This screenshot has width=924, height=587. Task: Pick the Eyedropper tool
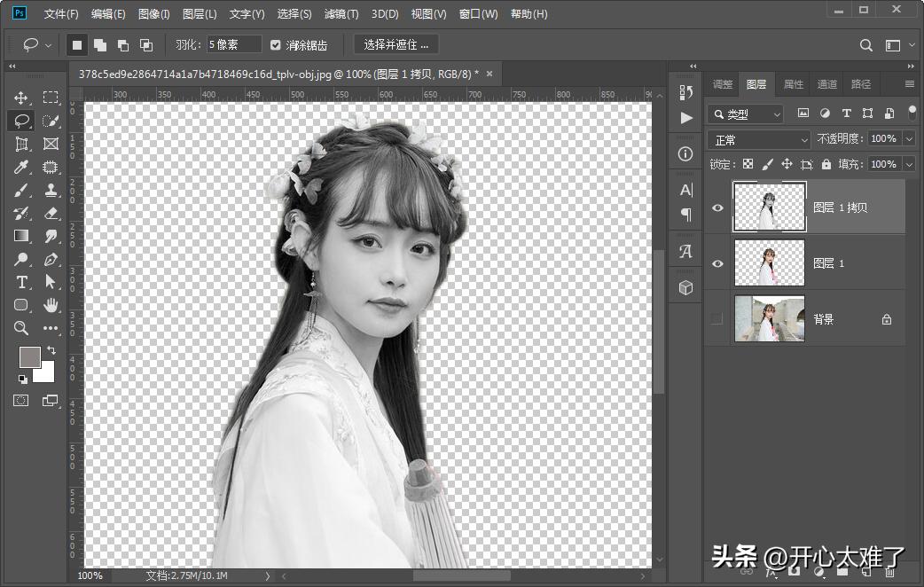point(20,167)
